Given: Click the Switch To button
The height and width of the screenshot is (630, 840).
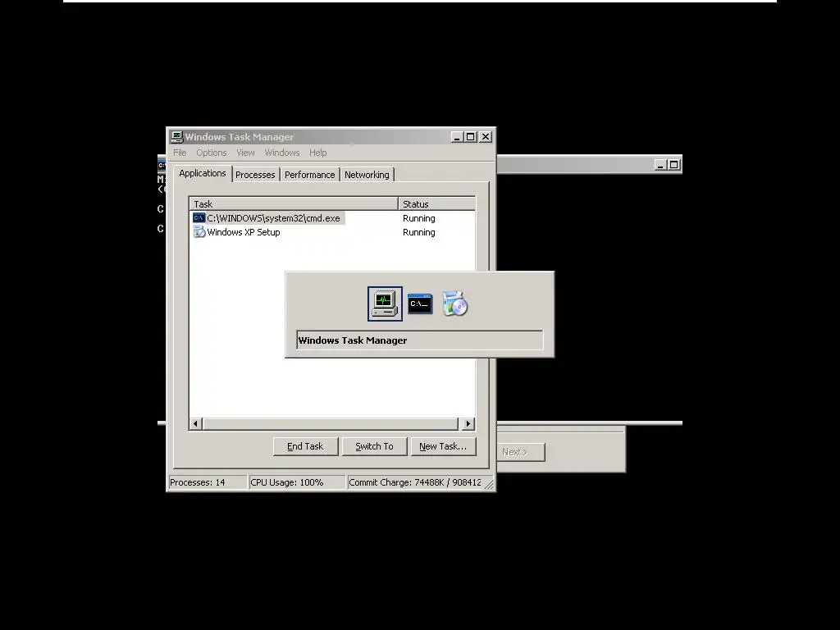Looking at the screenshot, I should 374,446.
